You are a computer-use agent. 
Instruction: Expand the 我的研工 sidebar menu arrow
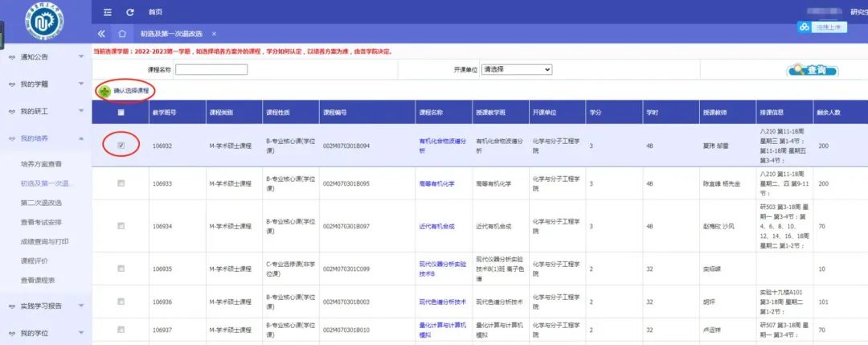pyautogui.click(x=81, y=111)
